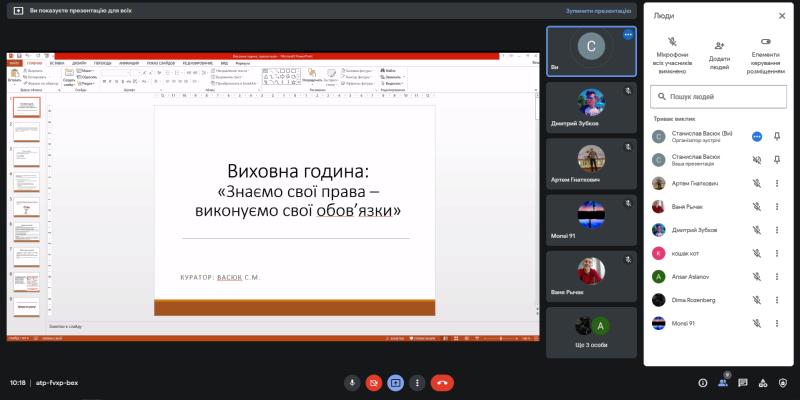Pin Станіслав Васюк (Ви) in the list

(777, 136)
